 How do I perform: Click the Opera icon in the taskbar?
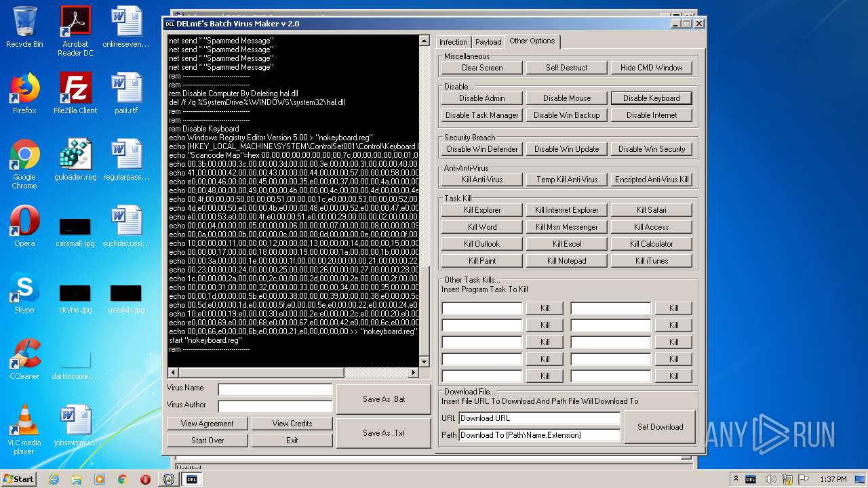pyautogui.click(x=145, y=479)
